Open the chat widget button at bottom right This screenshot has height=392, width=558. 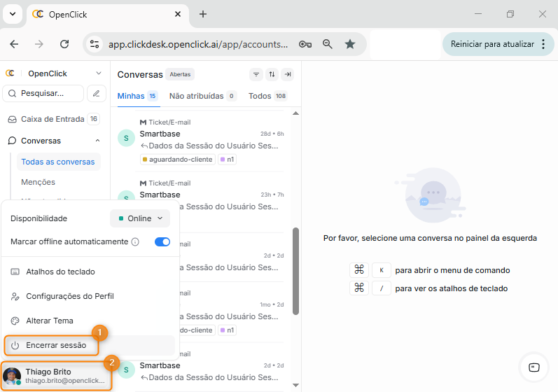[x=533, y=367]
